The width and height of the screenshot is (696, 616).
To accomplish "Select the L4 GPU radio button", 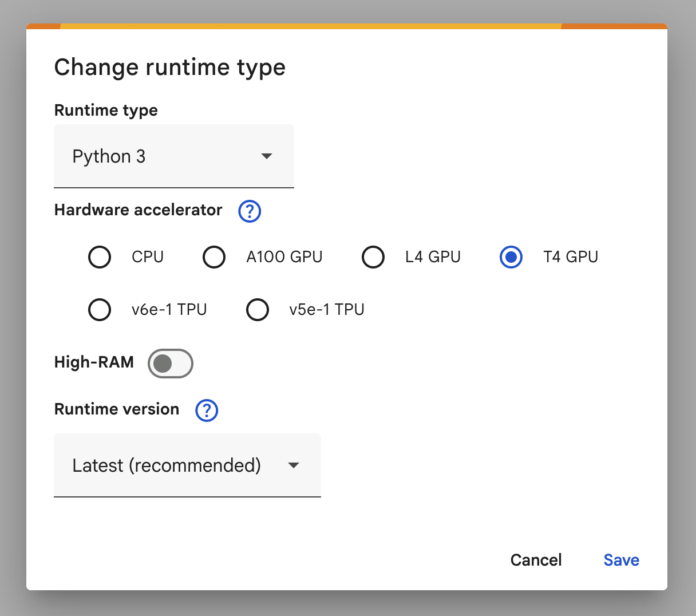I will (373, 257).
